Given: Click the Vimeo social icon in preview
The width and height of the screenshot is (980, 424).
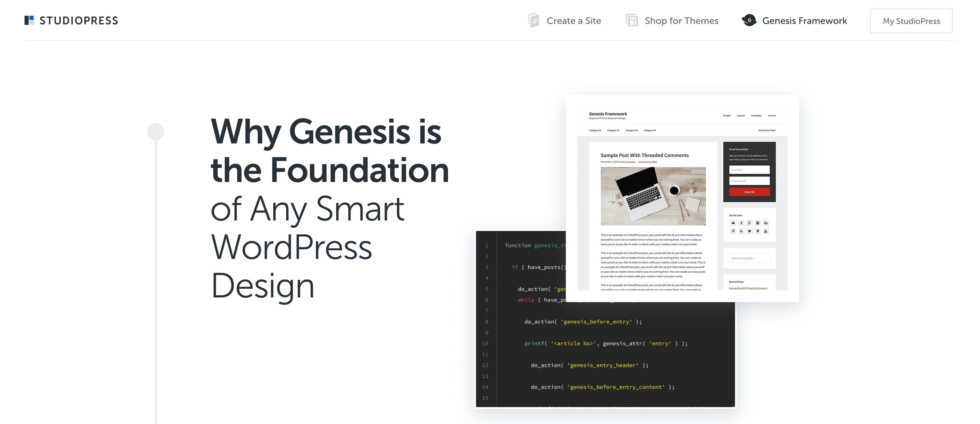Looking at the screenshot, I should click(757, 231).
